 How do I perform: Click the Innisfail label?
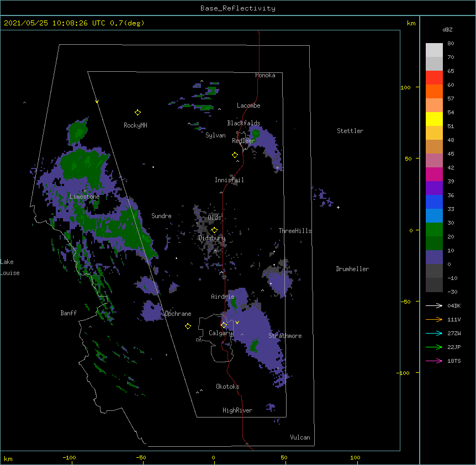click(229, 180)
